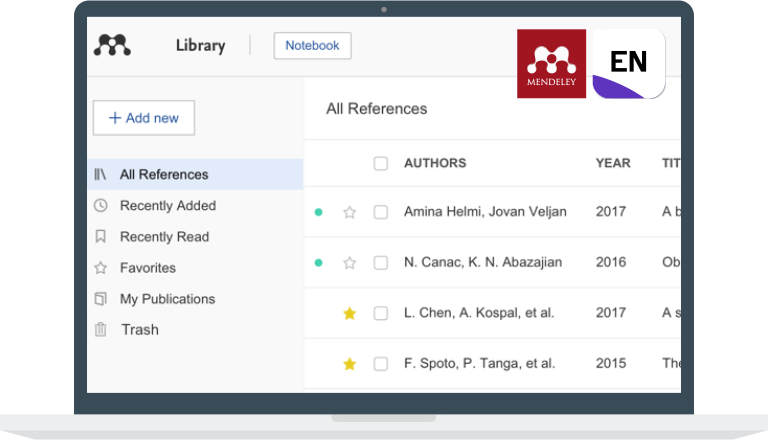Open Recently Added in the sidebar
The width and height of the screenshot is (768, 440).
167,205
